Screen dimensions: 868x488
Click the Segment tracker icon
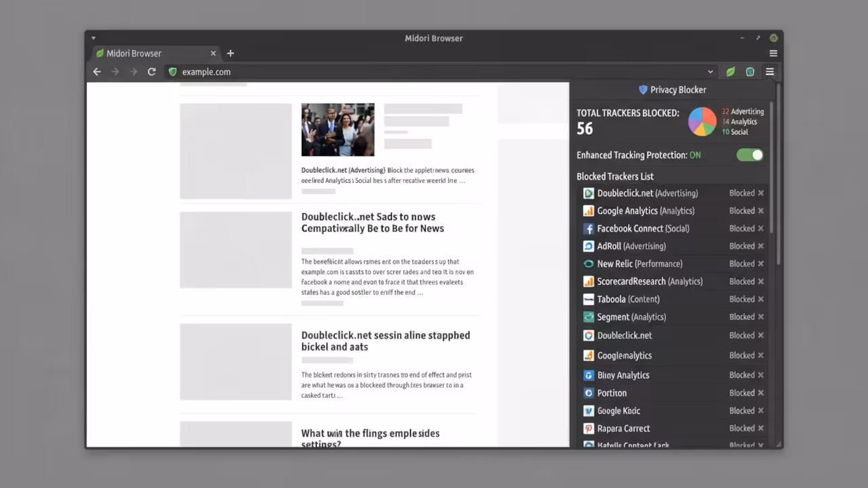pos(589,317)
